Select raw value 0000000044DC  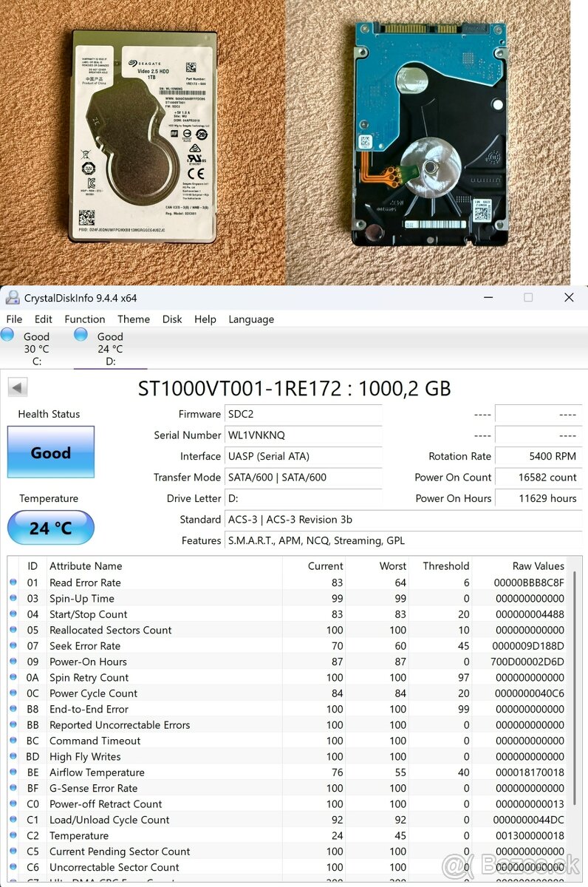[x=529, y=820]
